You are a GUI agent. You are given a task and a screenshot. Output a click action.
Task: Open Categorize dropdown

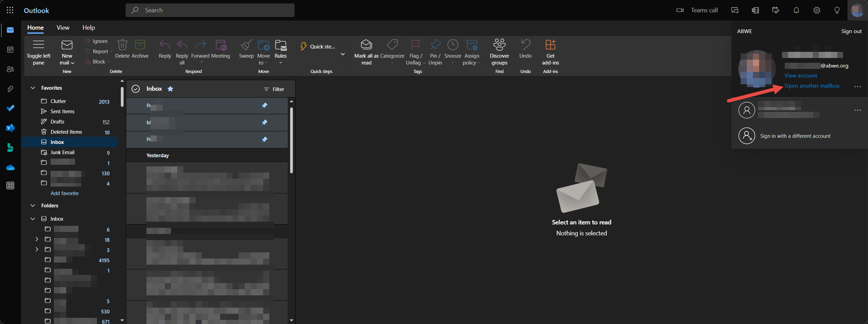pyautogui.click(x=392, y=63)
